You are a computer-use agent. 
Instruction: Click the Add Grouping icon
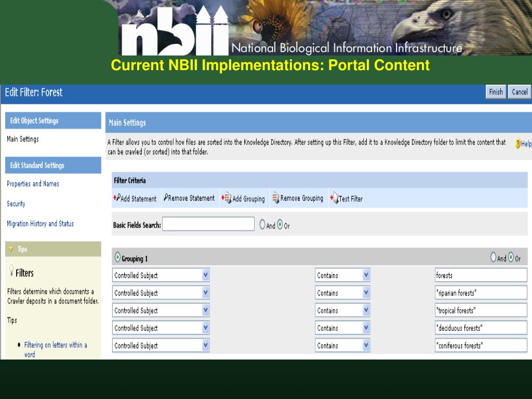click(x=227, y=198)
